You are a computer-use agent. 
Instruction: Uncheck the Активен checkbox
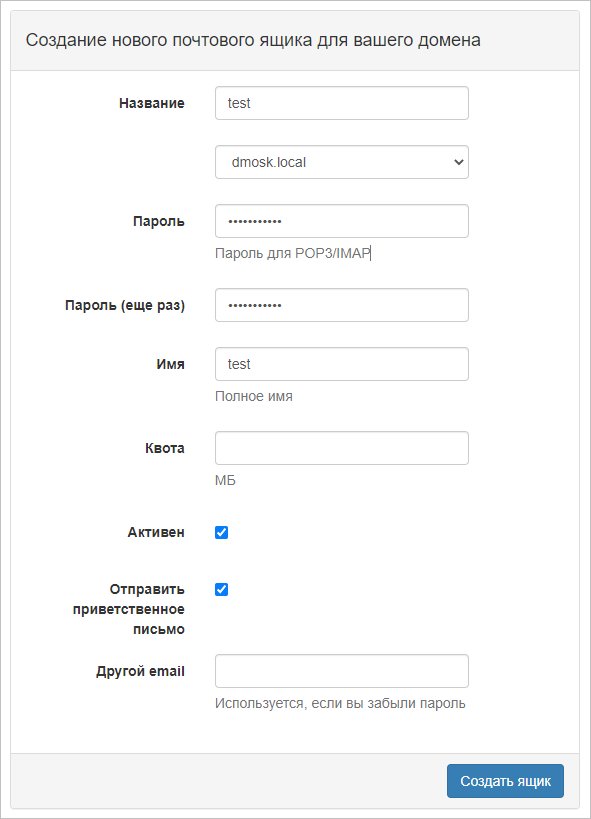tap(222, 532)
